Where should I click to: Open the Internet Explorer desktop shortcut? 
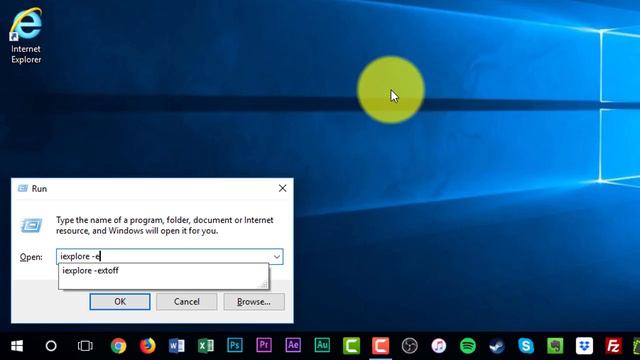[26, 36]
